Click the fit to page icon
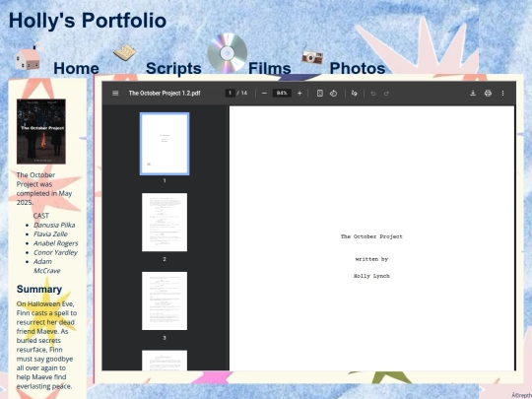This screenshot has width=532, height=399. coord(319,93)
